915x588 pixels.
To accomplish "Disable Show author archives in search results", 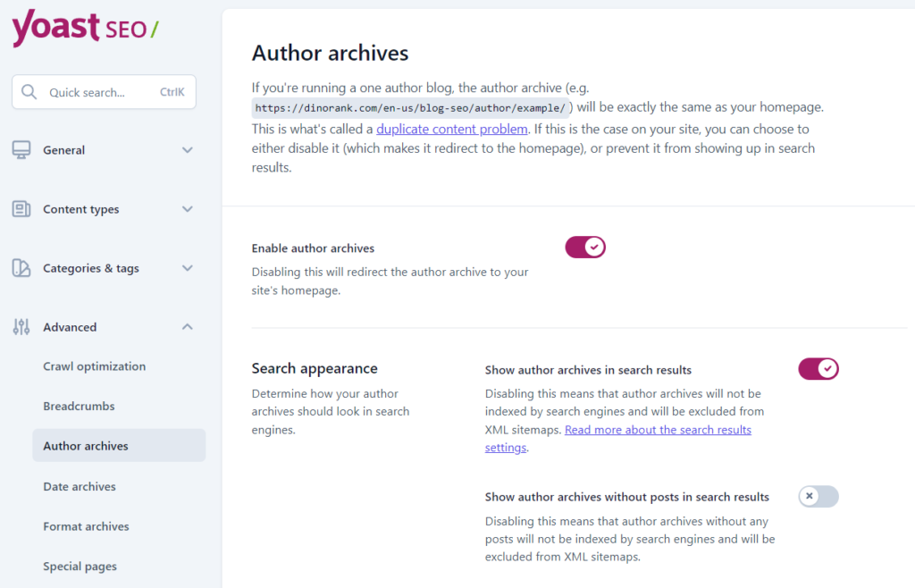I will click(818, 369).
